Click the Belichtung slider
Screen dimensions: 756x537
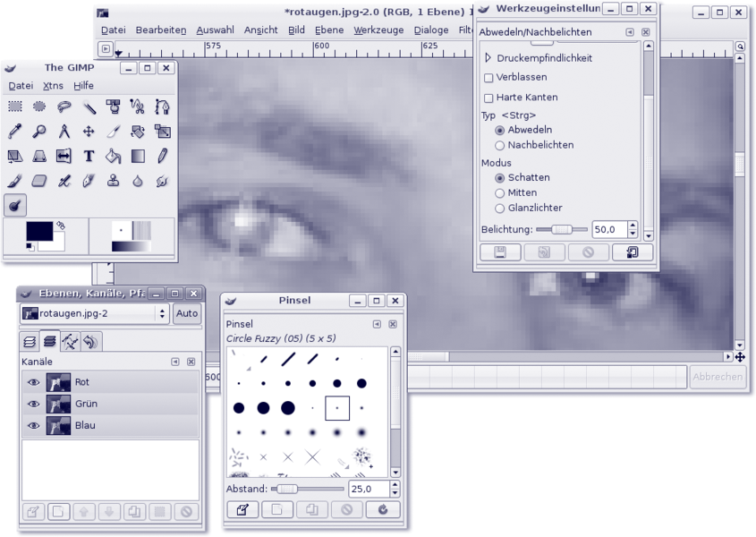[x=561, y=229]
